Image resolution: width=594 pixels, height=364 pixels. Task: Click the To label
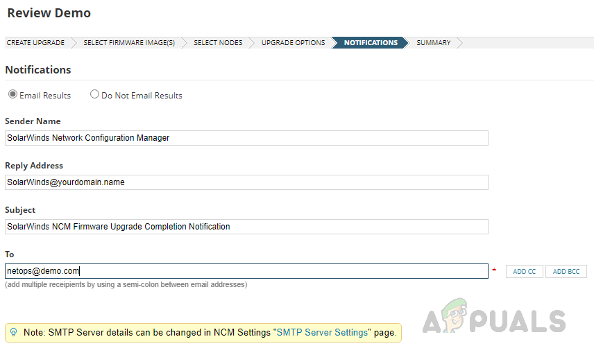point(10,254)
